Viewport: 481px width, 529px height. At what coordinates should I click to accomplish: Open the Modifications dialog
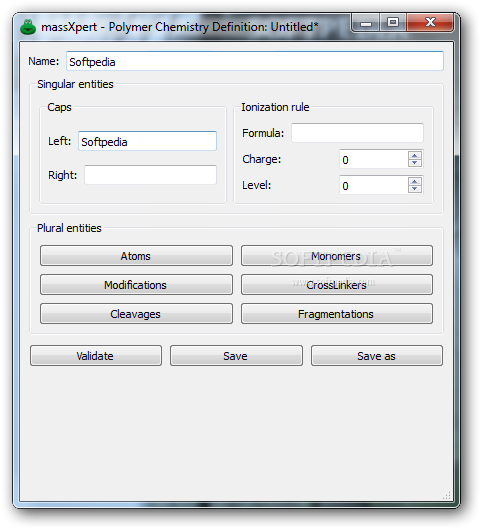pos(136,285)
